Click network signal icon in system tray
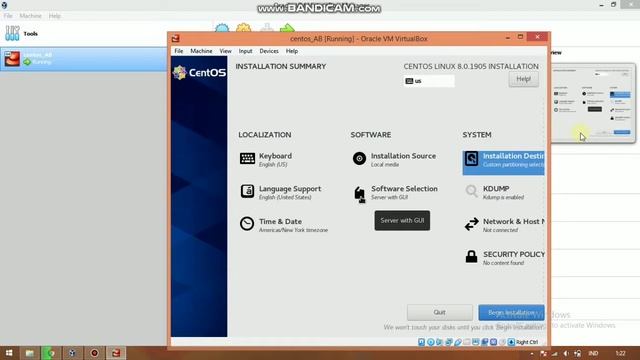640x360 pixels. coord(554,353)
